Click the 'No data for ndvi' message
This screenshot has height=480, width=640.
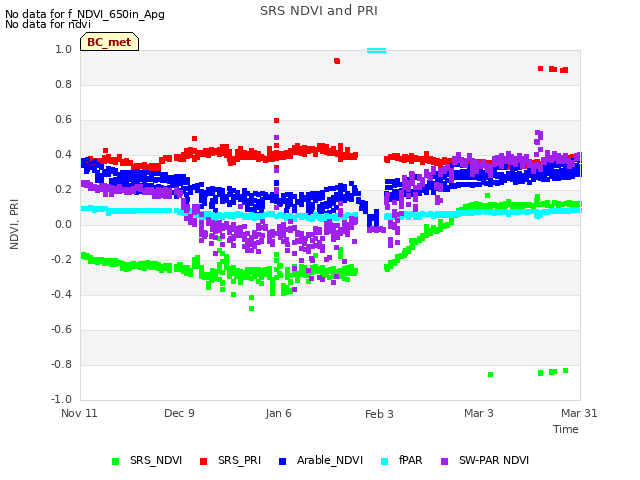point(48,24)
